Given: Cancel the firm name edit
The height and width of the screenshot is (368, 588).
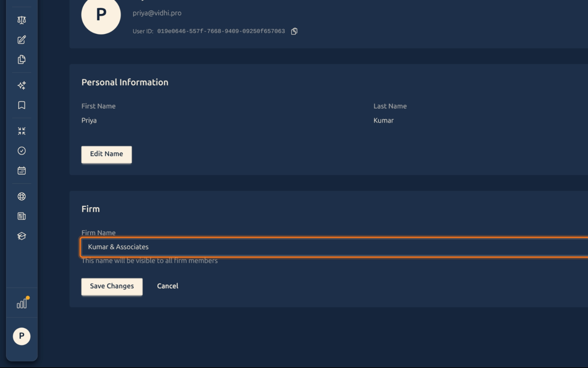Looking at the screenshot, I should [x=168, y=286].
